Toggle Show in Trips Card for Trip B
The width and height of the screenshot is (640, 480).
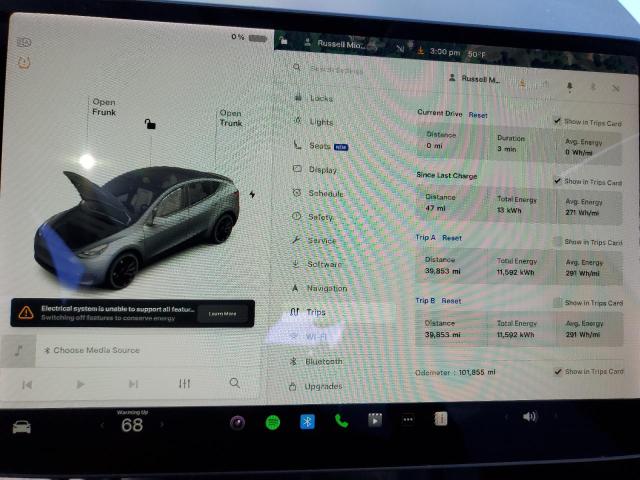(x=558, y=302)
